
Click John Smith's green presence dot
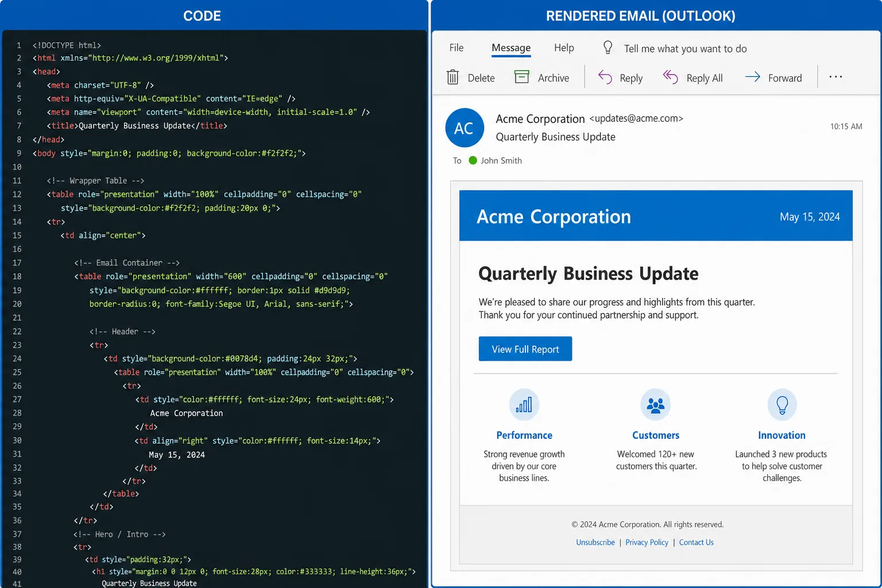[x=473, y=160]
